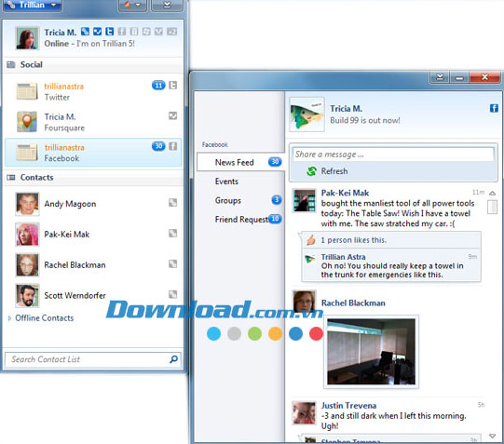504x444 pixels.
Task: Collapse the Facebook window with the double-arrow button
Action: (x=440, y=77)
